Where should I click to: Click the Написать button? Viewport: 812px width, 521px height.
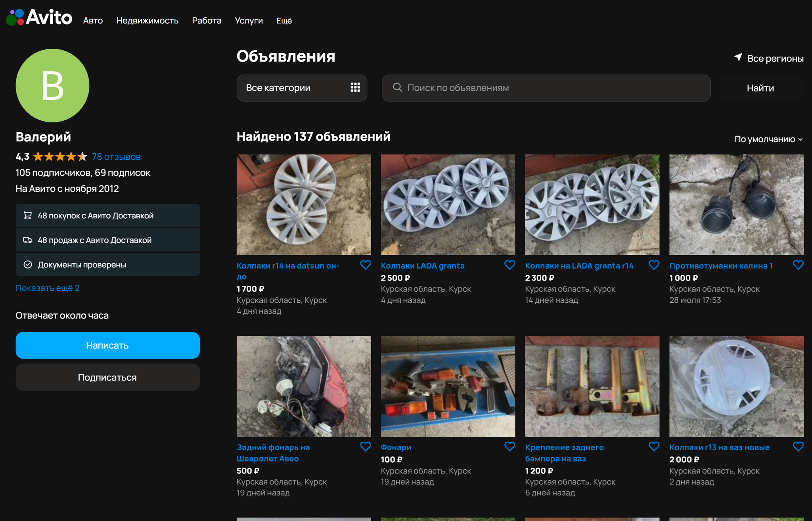coord(107,345)
